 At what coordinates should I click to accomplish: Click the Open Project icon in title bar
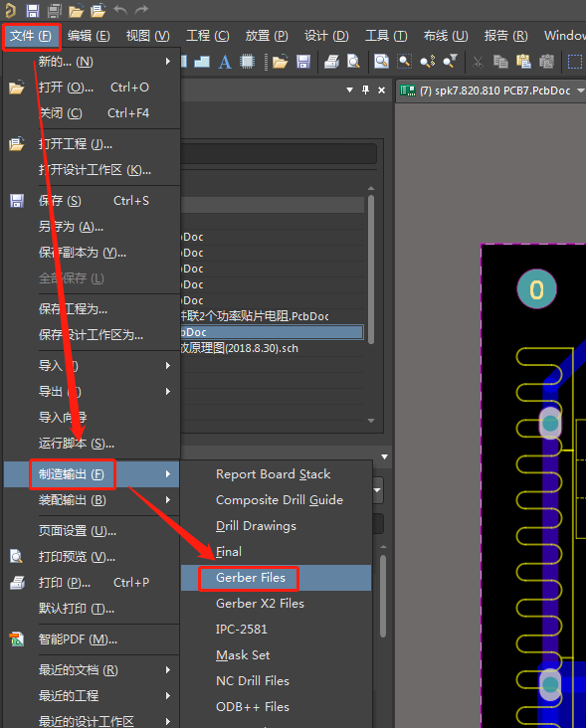coord(98,10)
